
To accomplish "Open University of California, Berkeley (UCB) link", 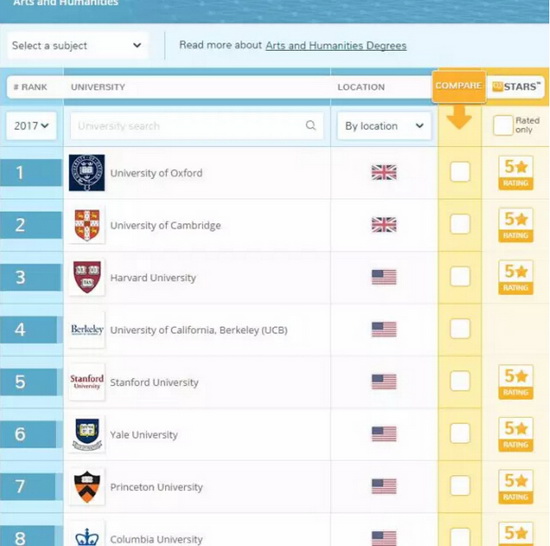I will pyautogui.click(x=199, y=330).
